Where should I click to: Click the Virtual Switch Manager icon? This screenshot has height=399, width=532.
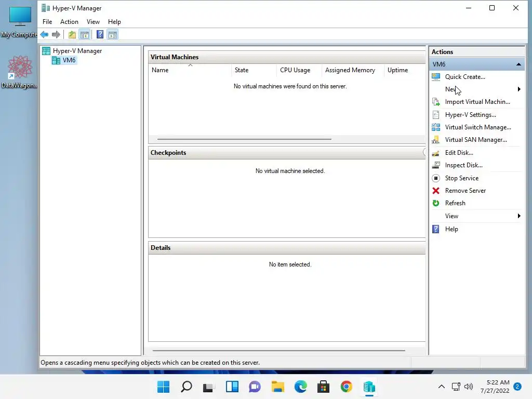436,127
